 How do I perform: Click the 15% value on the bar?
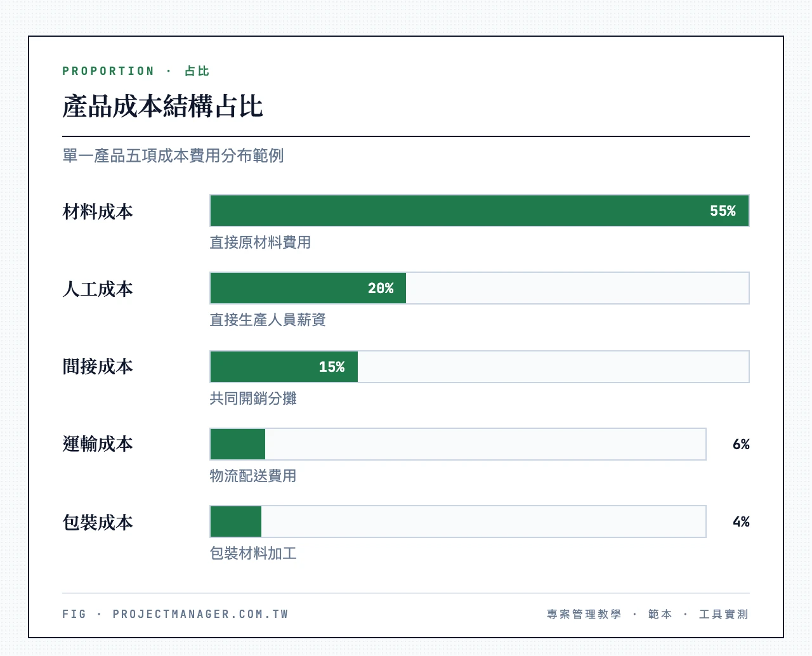(332, 367)
